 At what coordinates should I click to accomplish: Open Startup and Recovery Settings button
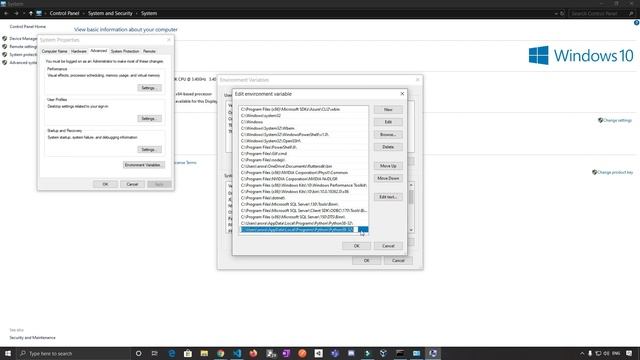pos(149,150)
